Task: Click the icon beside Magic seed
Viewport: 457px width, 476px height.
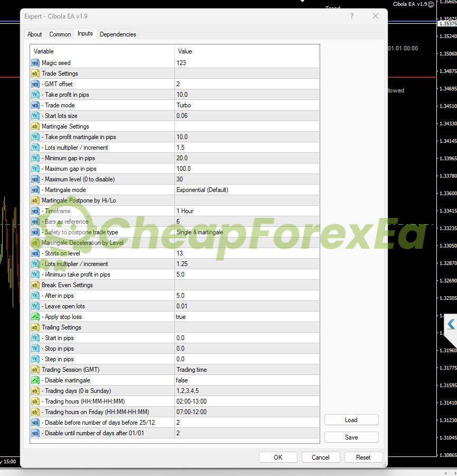Action: point(35,63)
